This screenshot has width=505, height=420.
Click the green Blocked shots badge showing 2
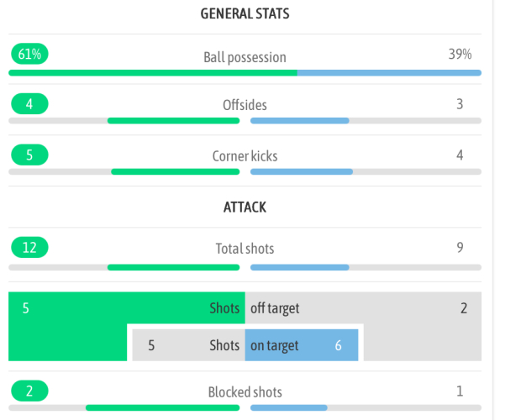tap(29, 391)
